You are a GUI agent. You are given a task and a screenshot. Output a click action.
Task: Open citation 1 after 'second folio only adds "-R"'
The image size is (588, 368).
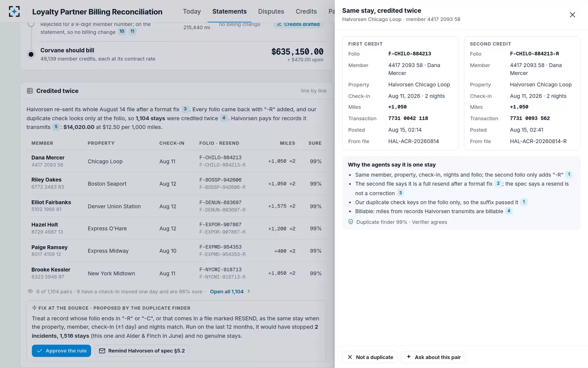pyautogui.click(x=569, y=175)
